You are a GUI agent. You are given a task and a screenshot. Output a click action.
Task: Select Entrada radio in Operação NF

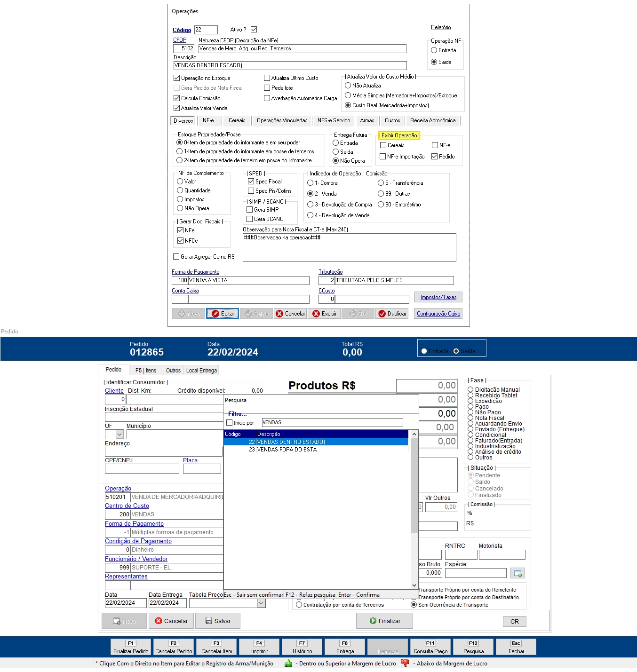tap(434, 50)
